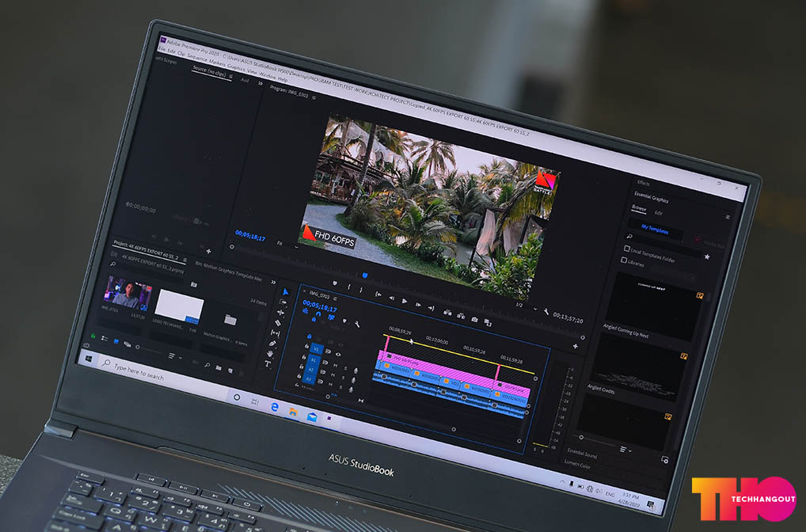806x532 pixels.
Task: Click program monitor blue playhead marker
Action: [x=365, y=276]
